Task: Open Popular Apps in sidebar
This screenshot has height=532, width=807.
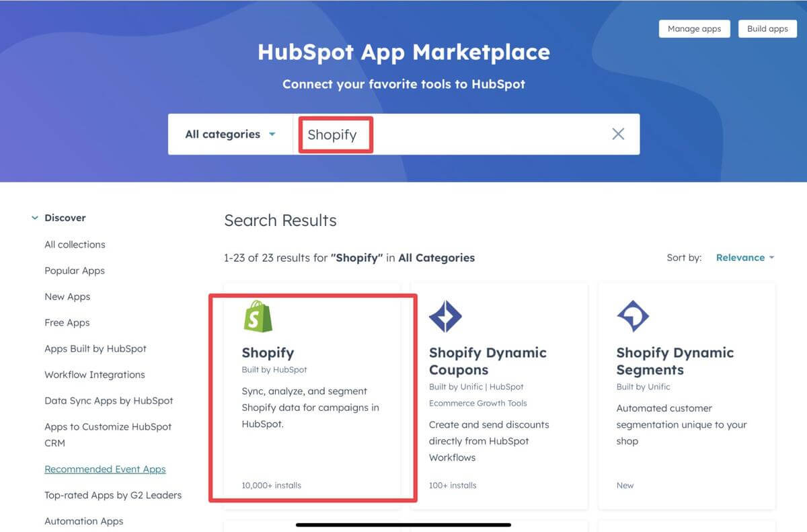Action: click(75, 270)
